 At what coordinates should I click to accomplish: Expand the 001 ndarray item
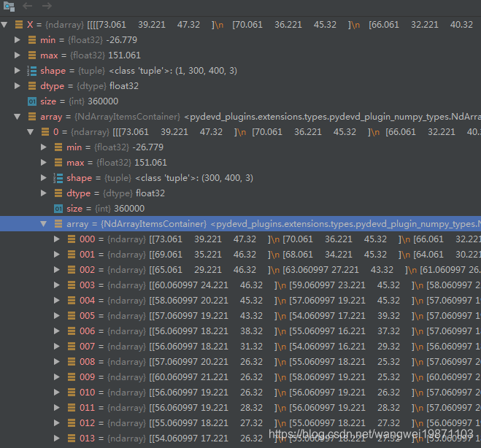[57, 255]
